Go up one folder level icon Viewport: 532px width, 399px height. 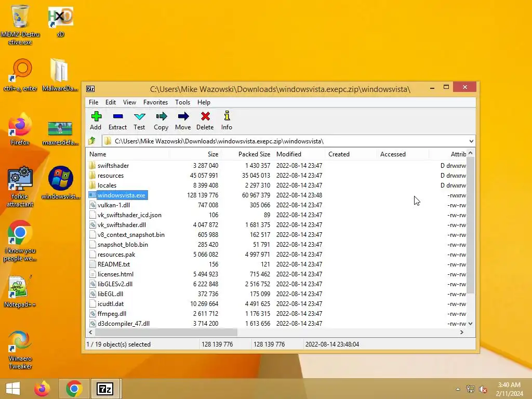click(x=92, y=141)
